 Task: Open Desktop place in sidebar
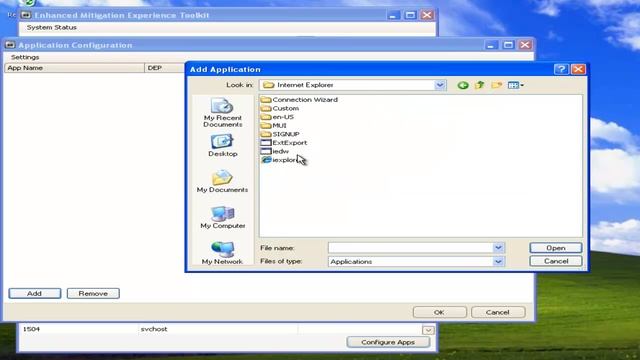[222, 146]
